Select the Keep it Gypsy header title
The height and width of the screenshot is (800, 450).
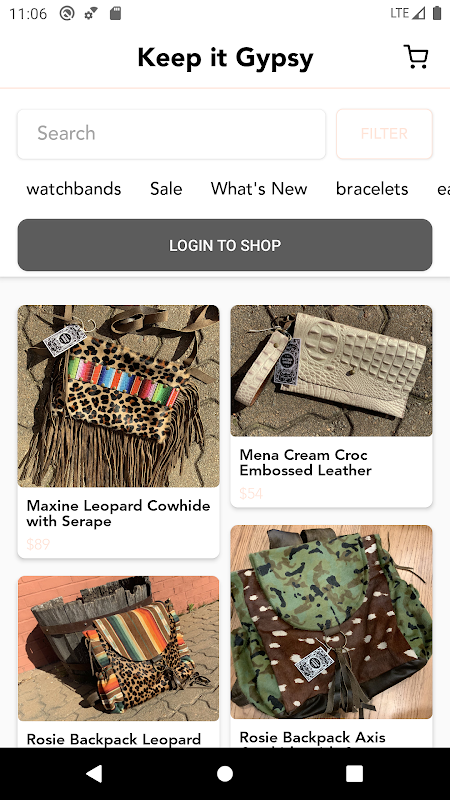pos(225,58)
